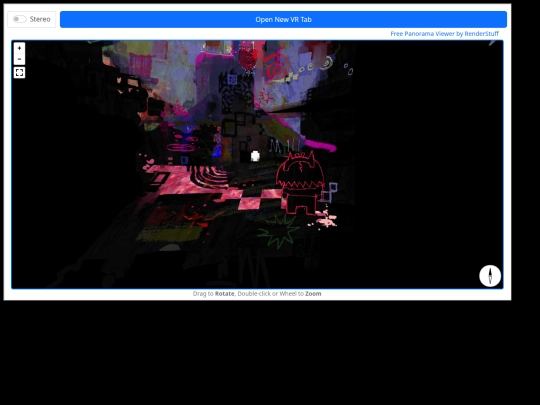Toggle the Stereo switch
The image size is (540, 405).
19,19
